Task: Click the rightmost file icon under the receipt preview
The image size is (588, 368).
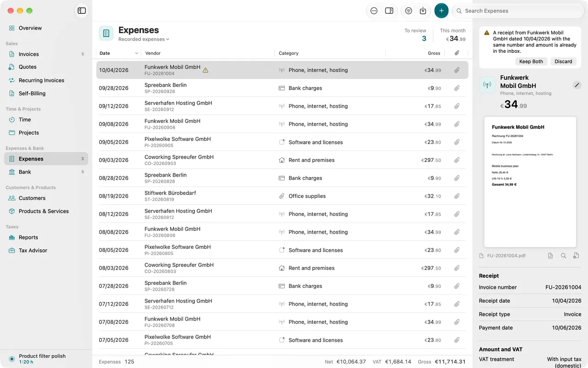Action: coord(576,256)
